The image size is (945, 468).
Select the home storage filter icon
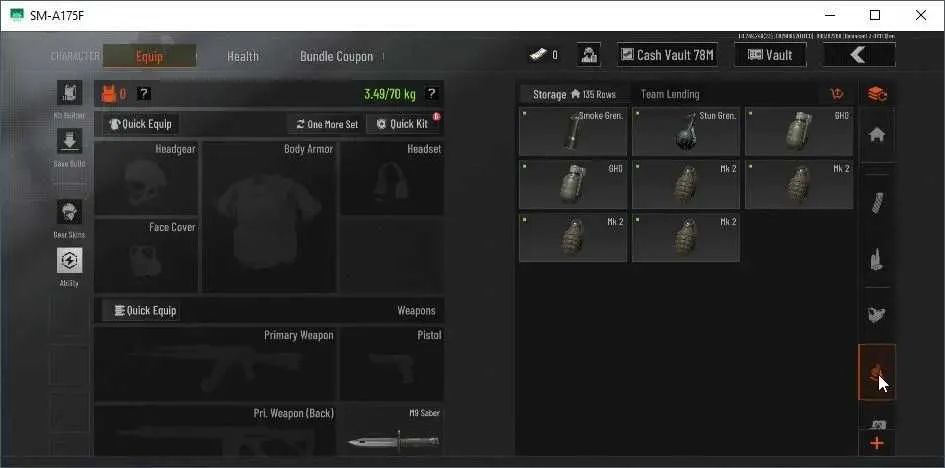(x=877, y=135)
